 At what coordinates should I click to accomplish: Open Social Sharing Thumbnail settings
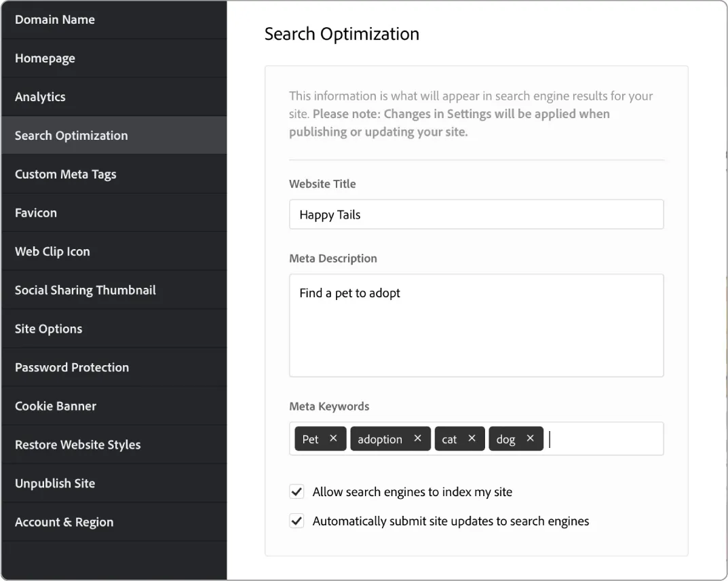85,290
